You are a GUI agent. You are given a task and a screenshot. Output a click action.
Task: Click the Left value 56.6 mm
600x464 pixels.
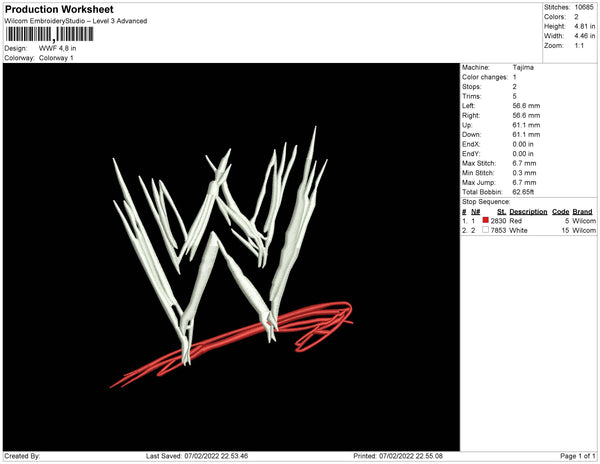click(526, 106)
